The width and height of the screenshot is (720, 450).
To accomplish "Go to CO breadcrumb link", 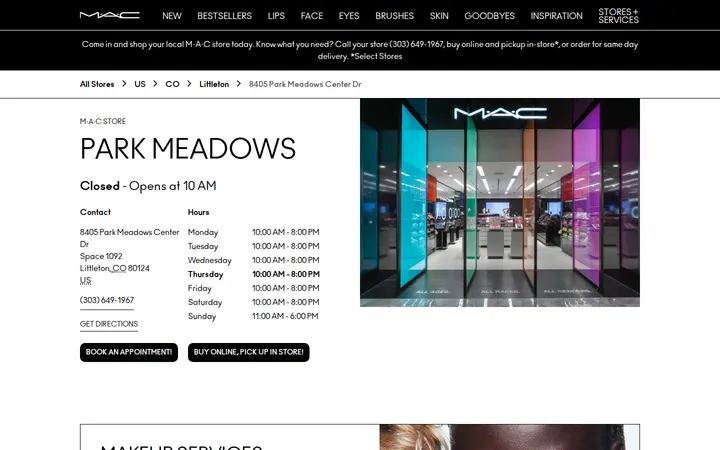I will pos(172,84).
